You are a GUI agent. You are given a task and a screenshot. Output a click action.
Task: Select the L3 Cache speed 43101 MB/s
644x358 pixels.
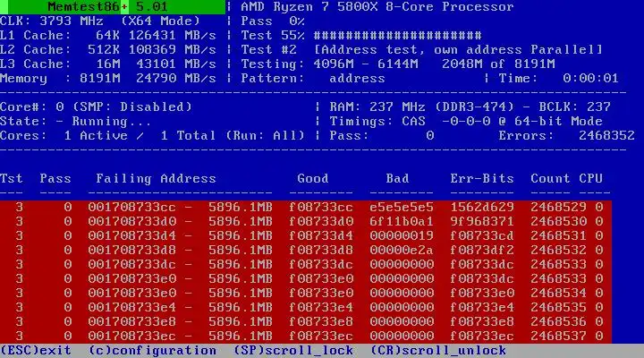pos(176,64)
